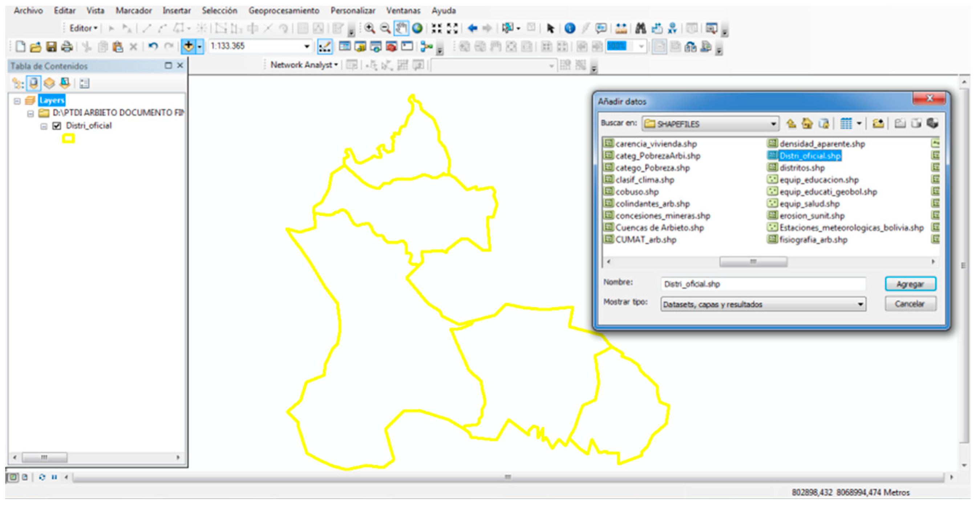Open the Selección menu
Screen dimensions: 980x507
click(219, 11)
